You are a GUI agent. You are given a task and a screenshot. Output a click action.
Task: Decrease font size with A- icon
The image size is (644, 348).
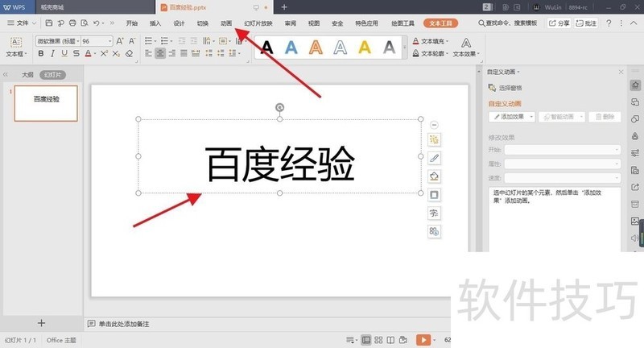point(132,41)
